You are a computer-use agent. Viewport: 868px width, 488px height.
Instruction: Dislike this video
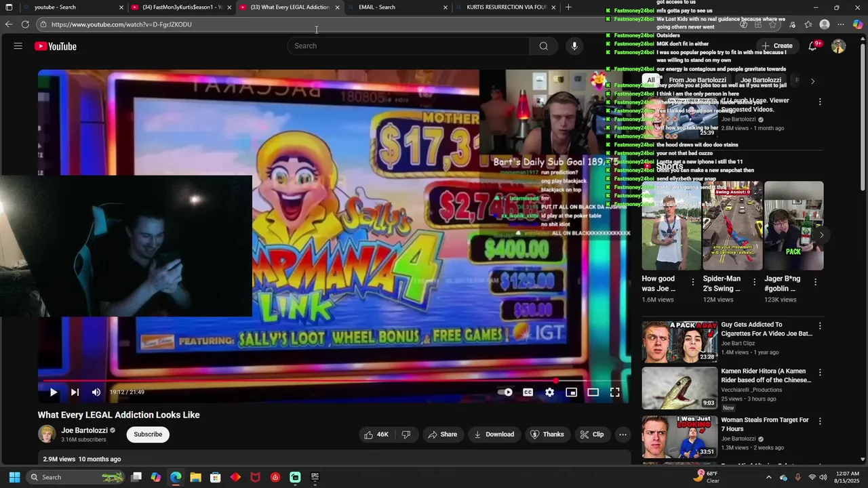click(x=406, y=434)
